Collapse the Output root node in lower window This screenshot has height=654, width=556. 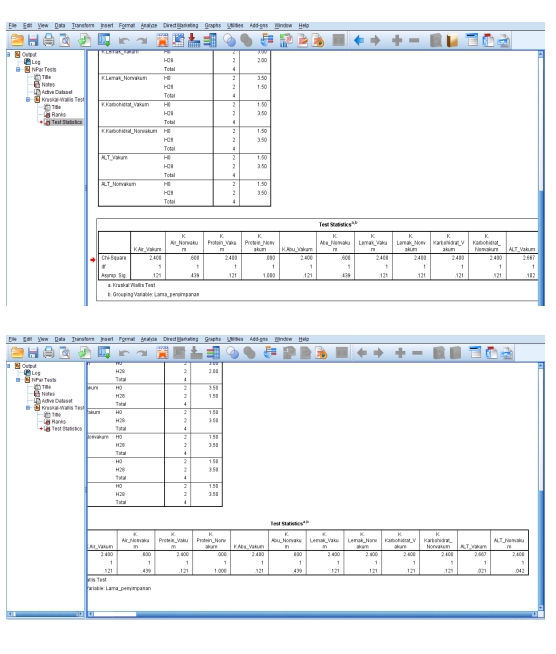[x=9, y=366]
